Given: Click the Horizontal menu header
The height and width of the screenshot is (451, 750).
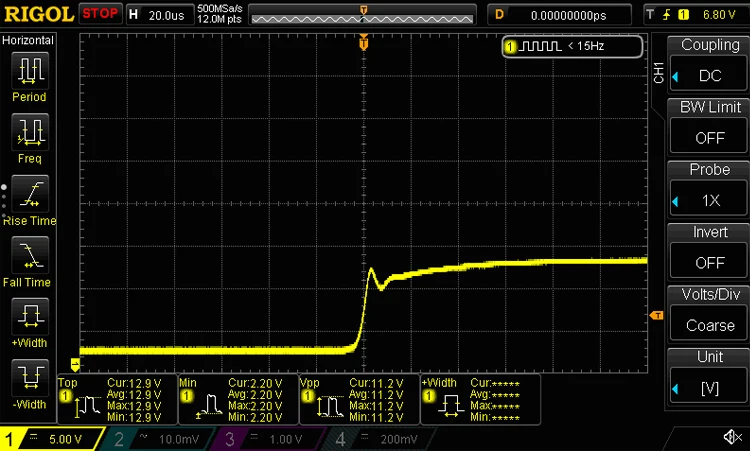Looking at the screenshot, I should [x=28, y=40].
